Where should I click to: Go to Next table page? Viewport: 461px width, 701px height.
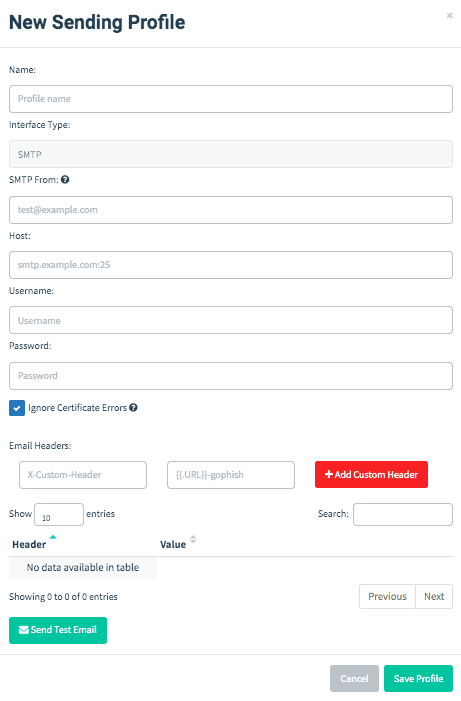434,597
